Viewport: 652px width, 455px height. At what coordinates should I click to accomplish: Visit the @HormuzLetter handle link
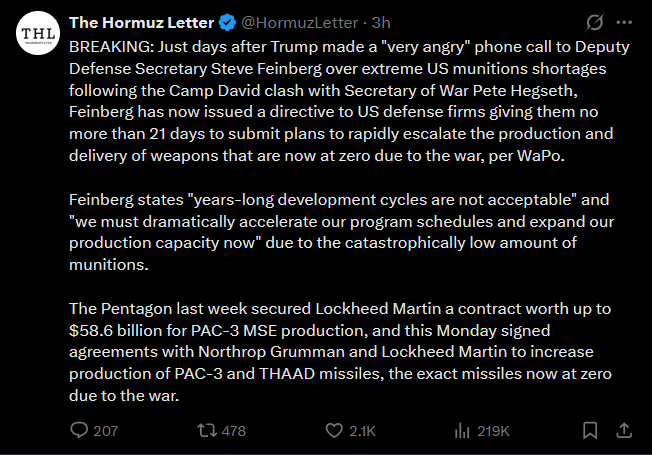click(x=299, y=22)
